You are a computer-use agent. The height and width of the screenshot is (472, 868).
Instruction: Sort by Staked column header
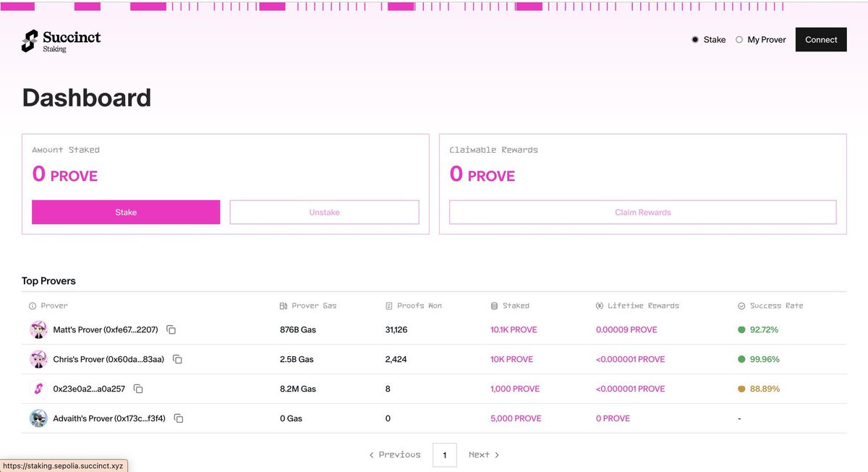point(510,306)
